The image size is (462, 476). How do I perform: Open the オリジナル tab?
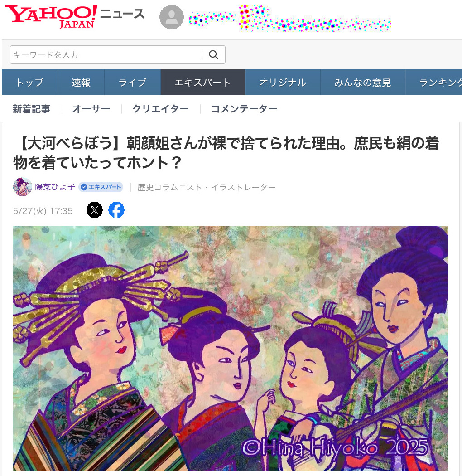tap(283, 82)
